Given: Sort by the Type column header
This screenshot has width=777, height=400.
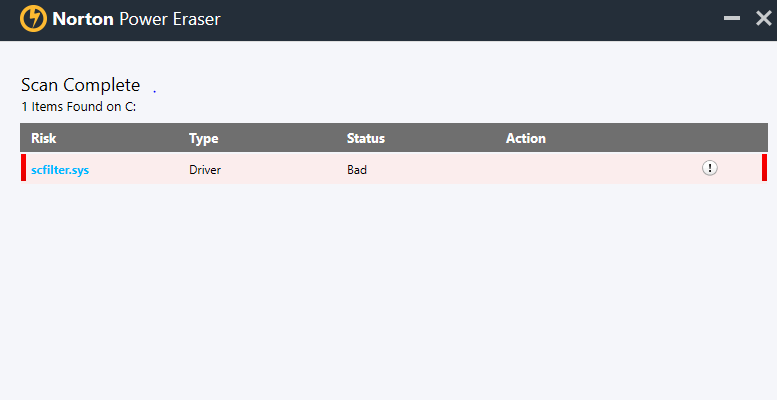Looking at the screenshot, I should click(203, 138).
